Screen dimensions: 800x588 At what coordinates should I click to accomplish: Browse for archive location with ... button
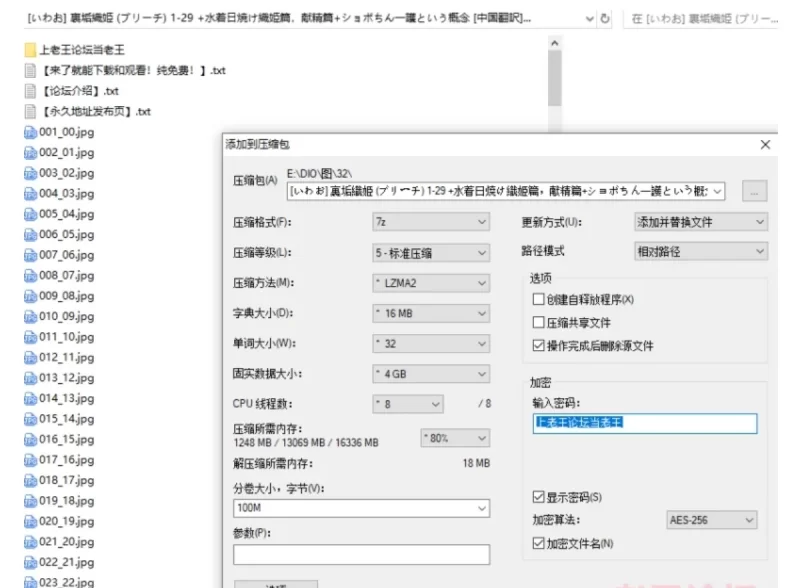pos(755,191)
